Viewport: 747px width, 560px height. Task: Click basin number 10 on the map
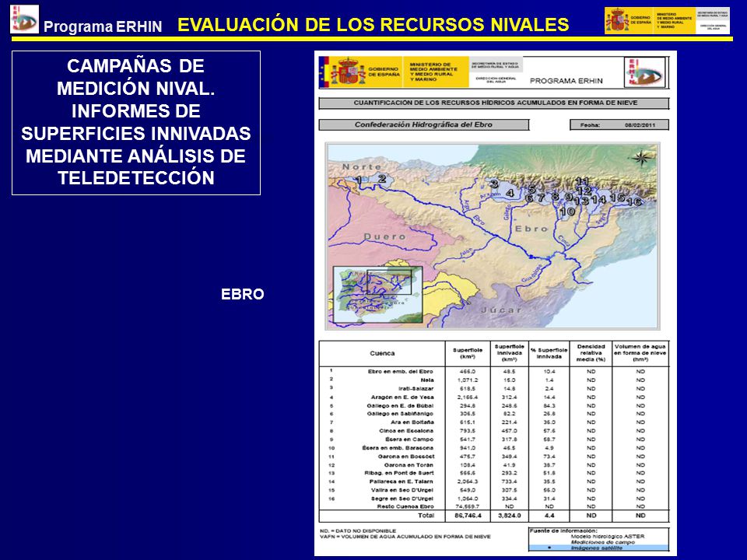click(x=567, y=212)
